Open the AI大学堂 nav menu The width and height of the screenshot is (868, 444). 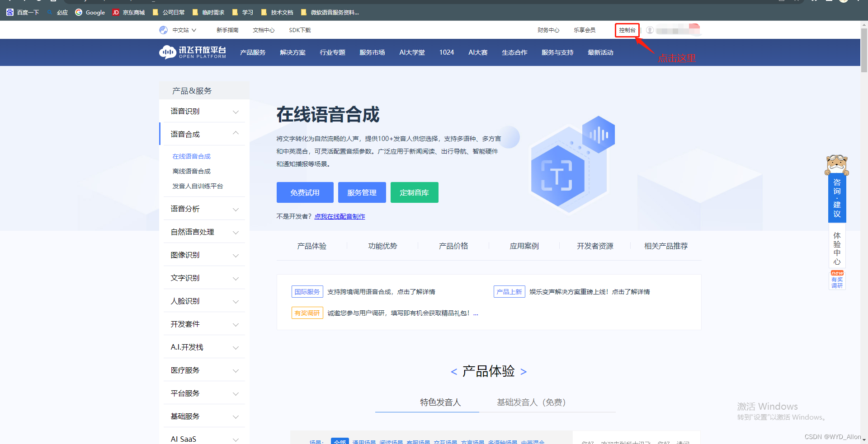pyautogui.click(x=412, y=52)
